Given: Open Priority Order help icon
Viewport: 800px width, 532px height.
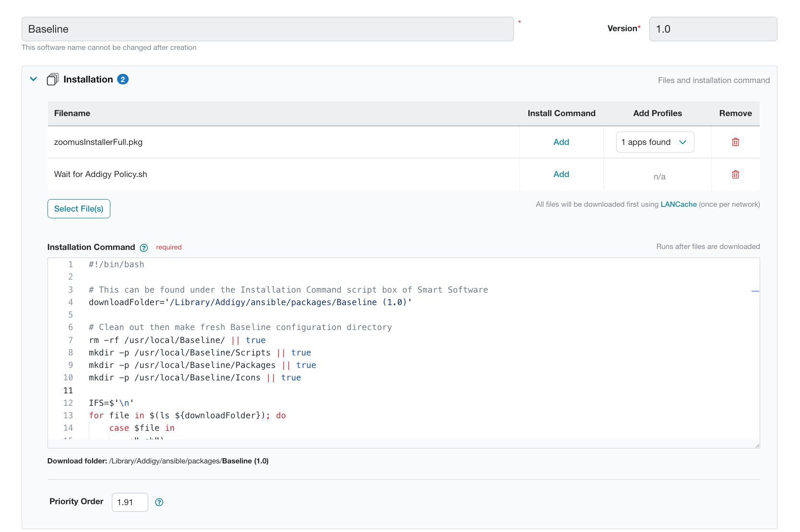Looking at the screenshot, I should pos(159,502).
